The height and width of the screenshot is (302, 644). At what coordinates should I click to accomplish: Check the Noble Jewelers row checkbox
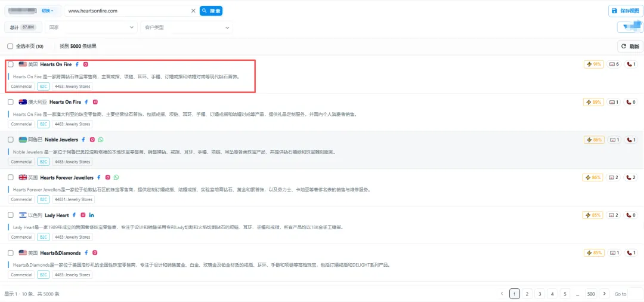point(11,140)
